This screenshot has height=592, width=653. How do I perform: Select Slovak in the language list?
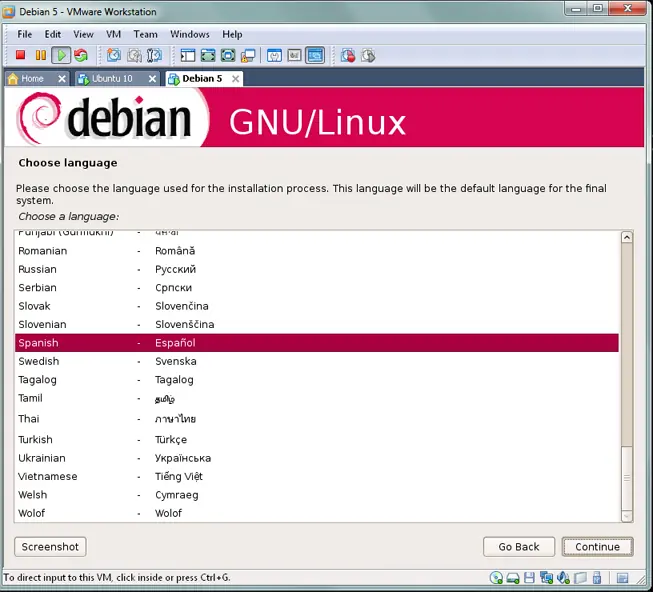317,306
